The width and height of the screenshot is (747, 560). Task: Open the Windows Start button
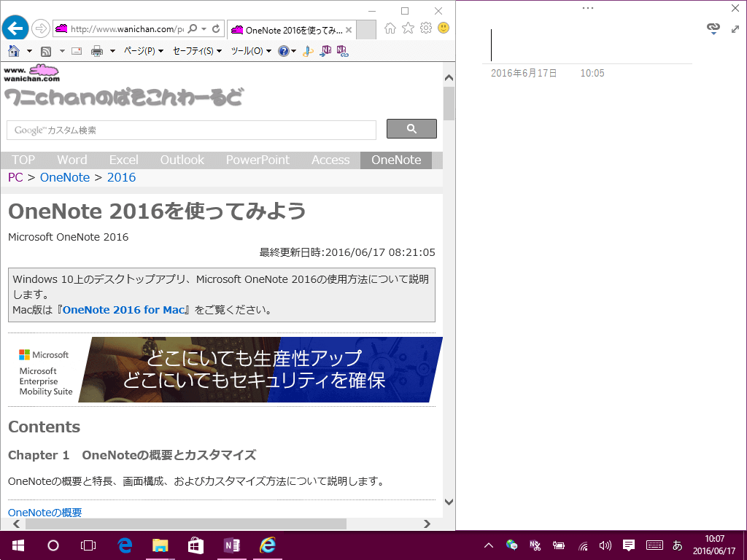18,545
